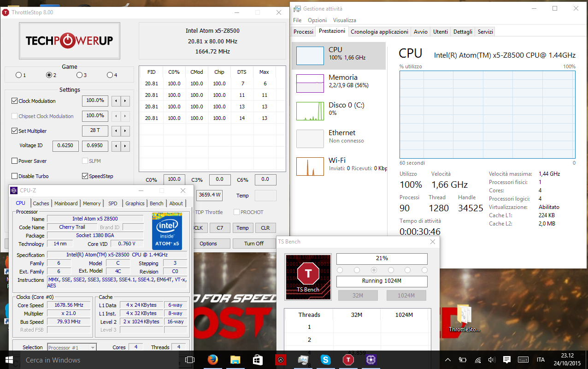Screen dimensions: 588x369
Task: Switch to ThrottleStop via its taskbar icon
Action: pyautogui.click(x=348, y=360)
